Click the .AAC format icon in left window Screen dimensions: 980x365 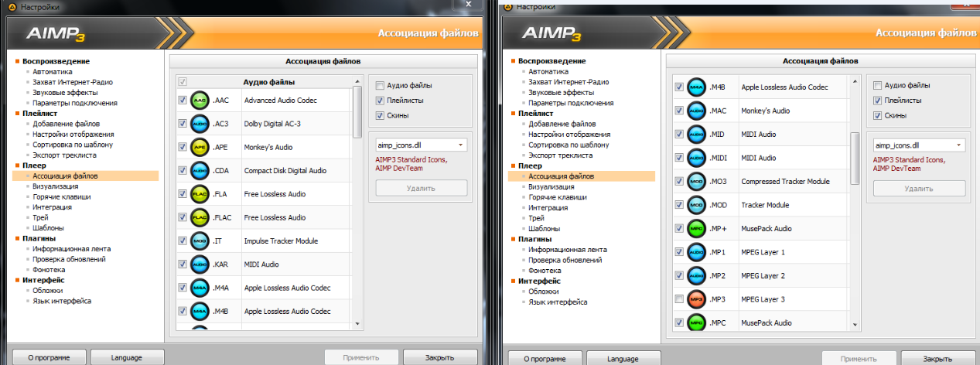pos(200,101)
